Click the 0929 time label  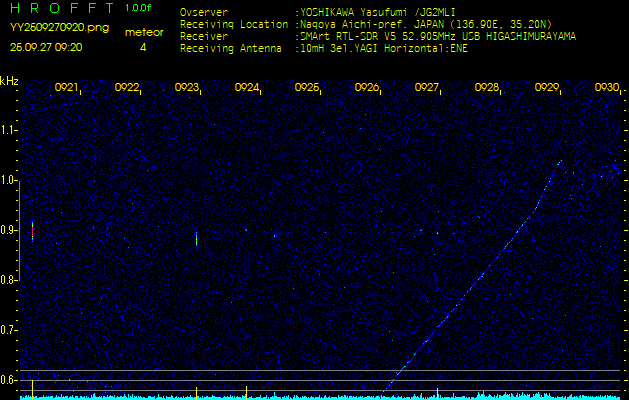click(x=547, y=88)
